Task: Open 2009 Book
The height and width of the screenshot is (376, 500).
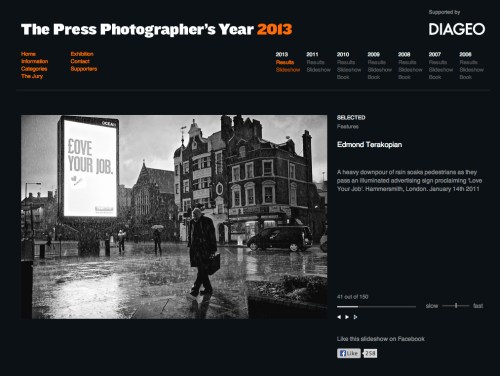Action: click(x=374, y=77)
